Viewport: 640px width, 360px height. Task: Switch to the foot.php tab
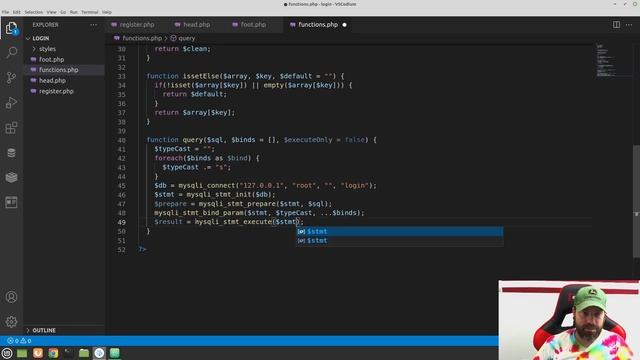pos(253,25)
